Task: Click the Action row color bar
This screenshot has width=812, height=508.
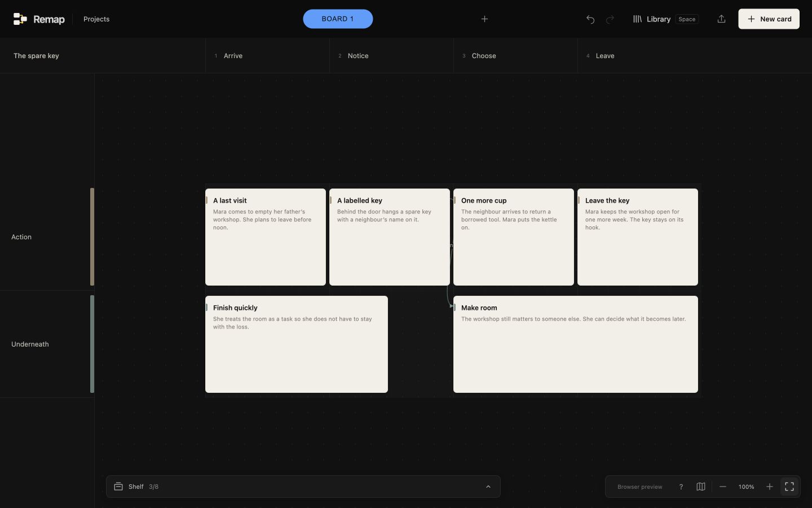Action: [92, 237]
